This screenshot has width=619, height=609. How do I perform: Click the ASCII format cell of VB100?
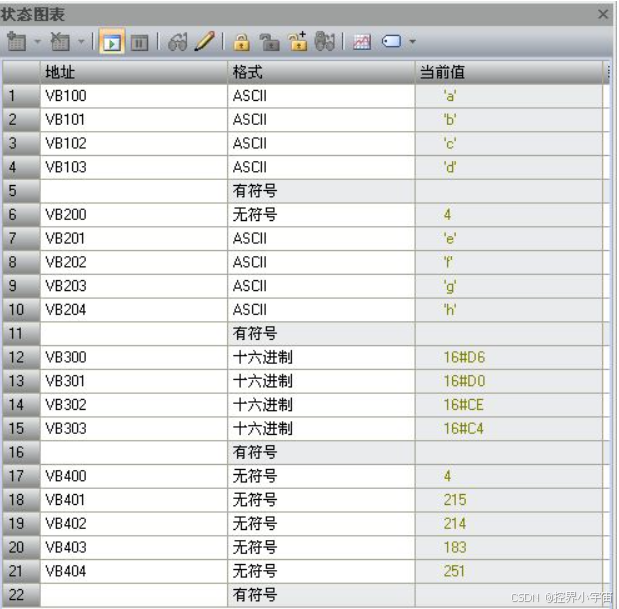pos(321,96)
